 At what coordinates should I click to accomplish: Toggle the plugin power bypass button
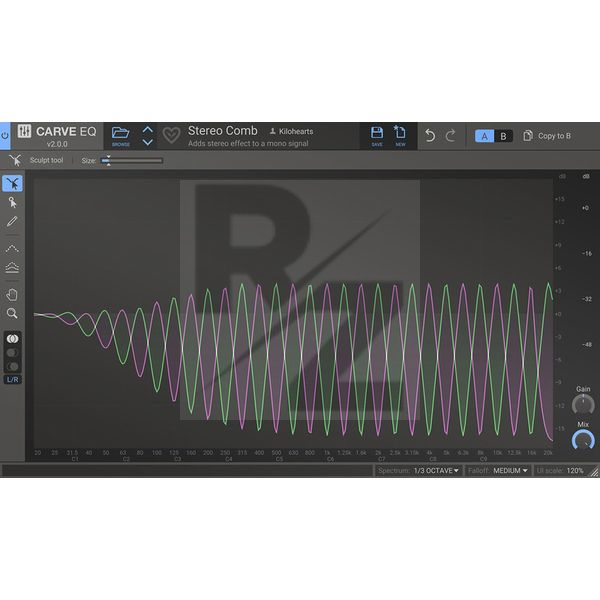[x=5, y=136]
